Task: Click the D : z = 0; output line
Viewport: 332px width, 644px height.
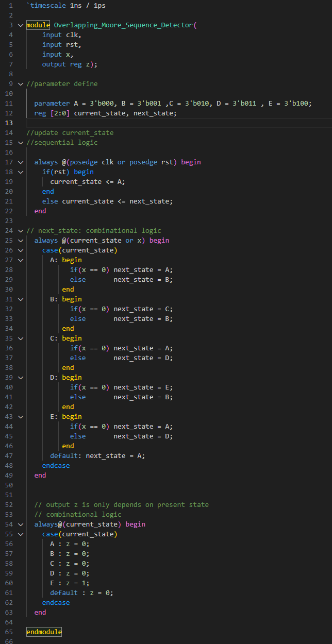Action: (x=70, y=573)
